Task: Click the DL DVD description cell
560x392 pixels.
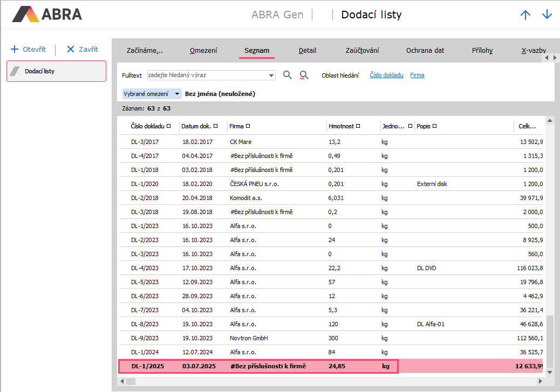Action: tap(426, 268)
